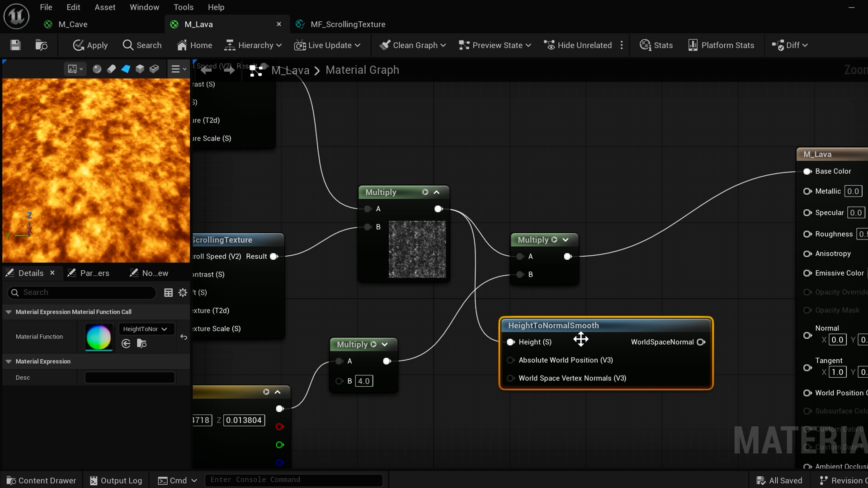Open preview scene settings dropdown

point(75,69)
